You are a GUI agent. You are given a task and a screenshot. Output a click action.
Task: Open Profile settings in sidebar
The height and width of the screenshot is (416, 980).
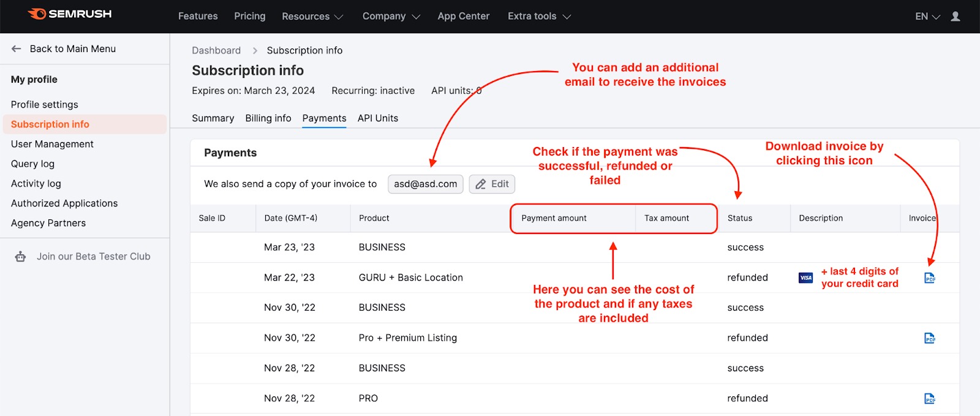(45, 105)
